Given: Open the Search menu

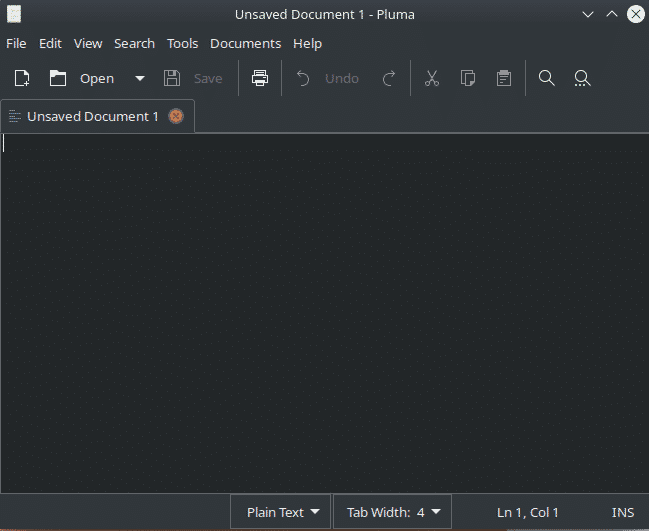Looking at the screenshot, I should (x=135, y=43).
